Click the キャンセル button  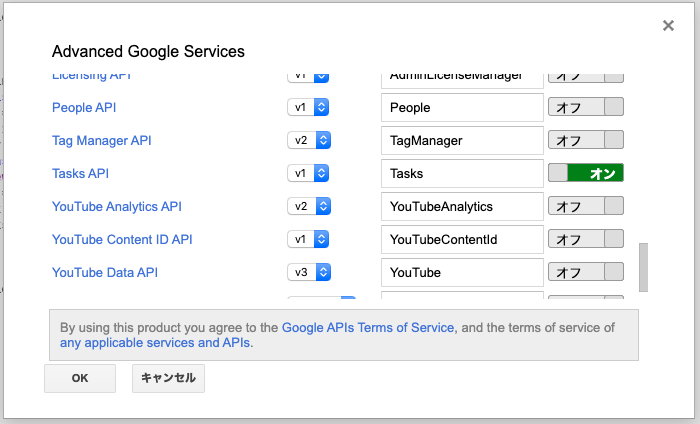pos(168,378)
